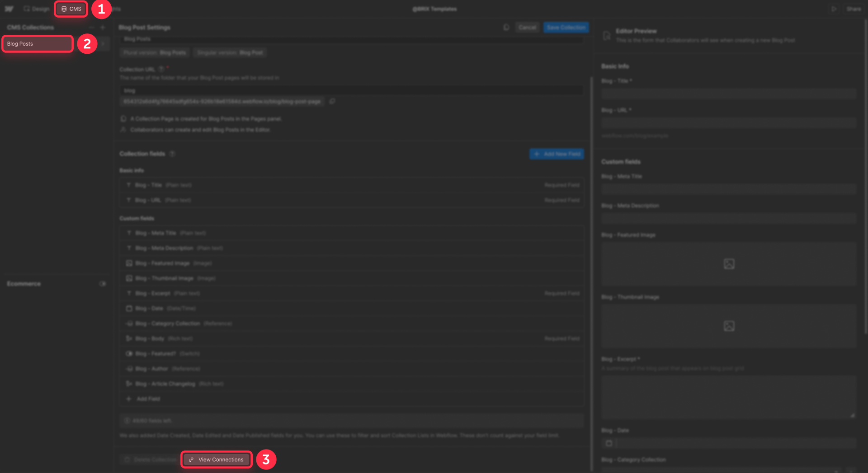Open the Collection fields help icon
Viewport: 868px width, 473px height.
pyautogui.click(x=172, y=154)
